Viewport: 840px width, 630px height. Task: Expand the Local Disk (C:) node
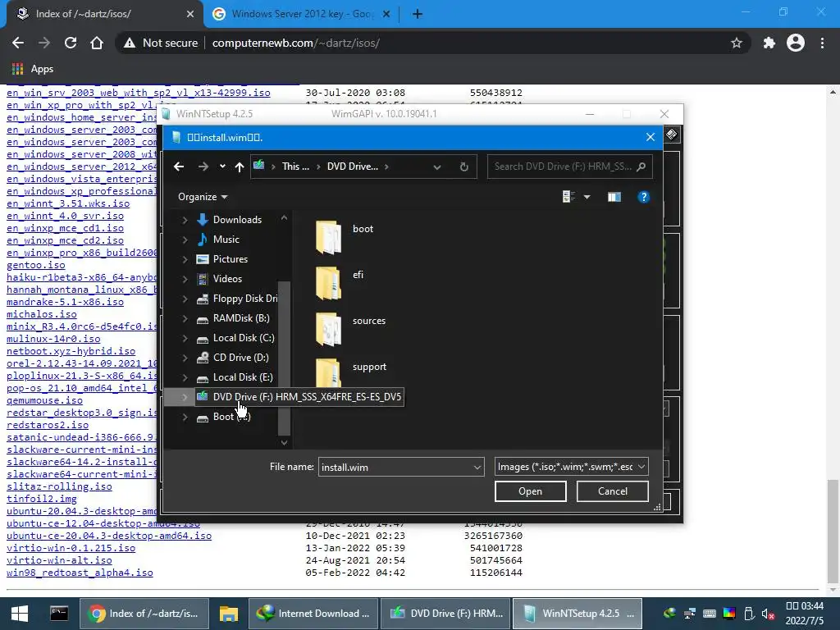click(x=185, y=339)
